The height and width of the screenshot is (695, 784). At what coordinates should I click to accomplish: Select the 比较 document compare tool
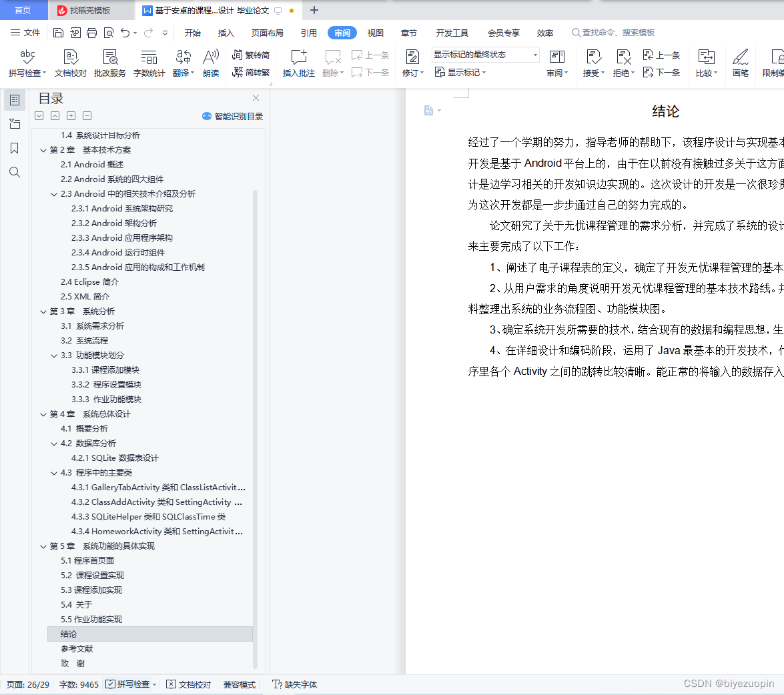coord(706,63)
